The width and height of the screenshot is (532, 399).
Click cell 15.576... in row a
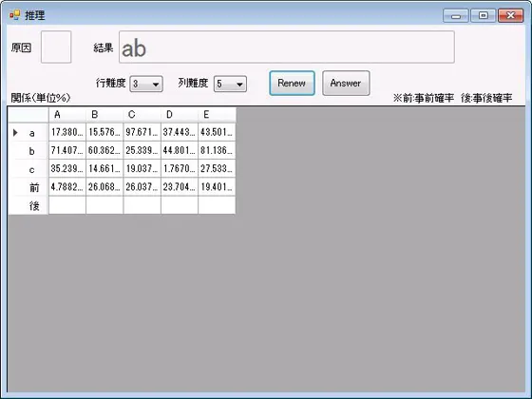(x=104, y=132)
